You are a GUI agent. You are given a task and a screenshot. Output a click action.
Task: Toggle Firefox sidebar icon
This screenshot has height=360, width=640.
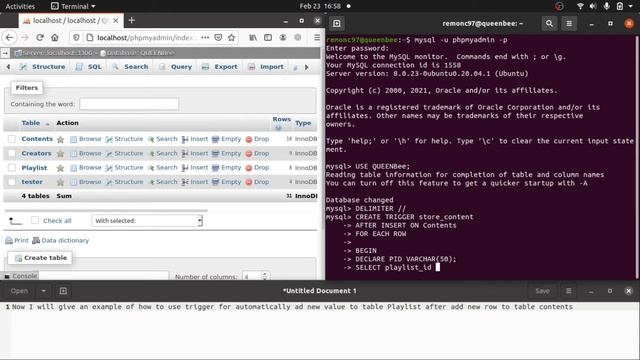point(268,38)
